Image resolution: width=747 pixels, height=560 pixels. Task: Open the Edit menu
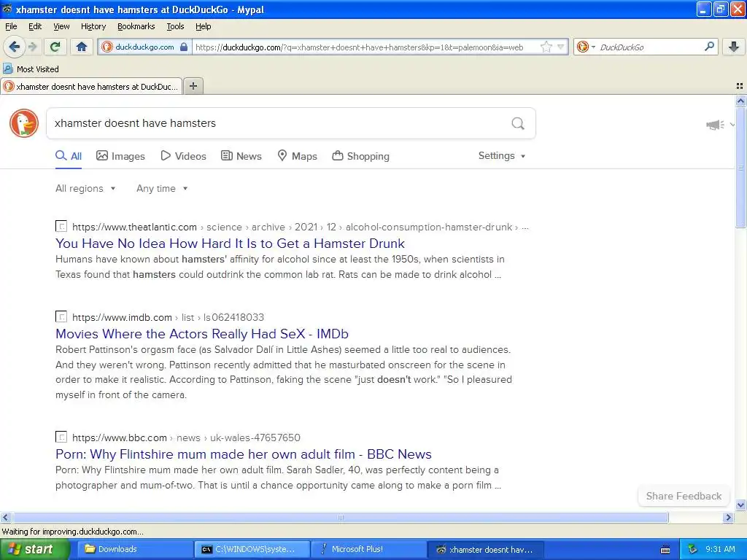coord(35,26)
